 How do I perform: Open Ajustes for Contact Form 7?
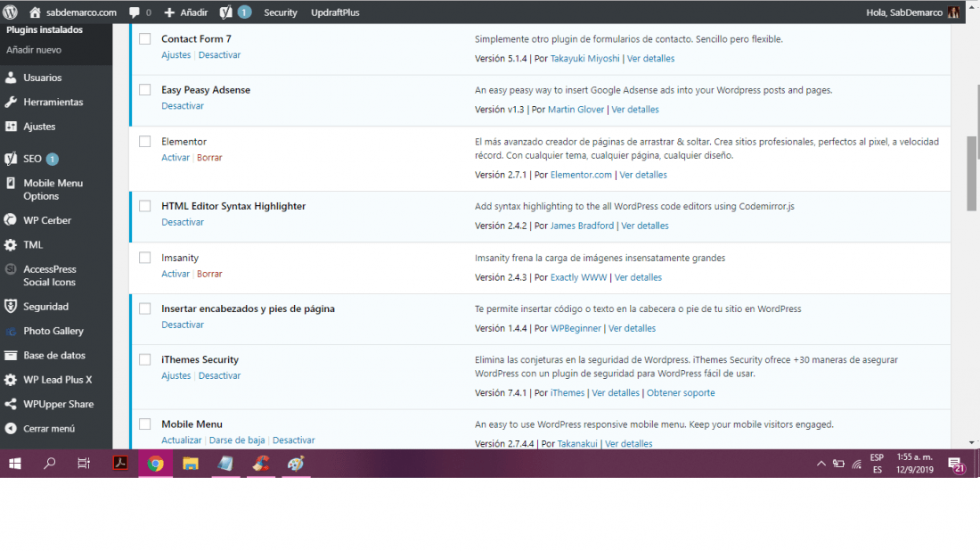(176, 55)
